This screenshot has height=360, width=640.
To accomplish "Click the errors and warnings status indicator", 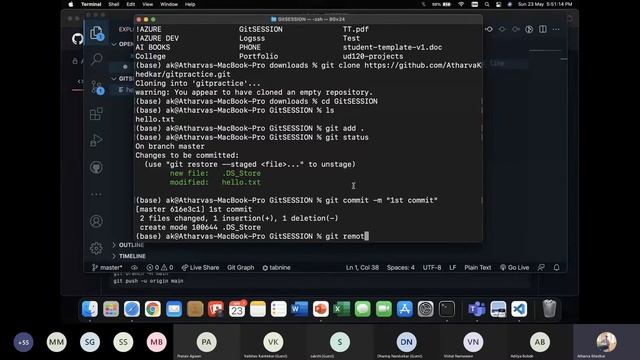I will (160, 267).
